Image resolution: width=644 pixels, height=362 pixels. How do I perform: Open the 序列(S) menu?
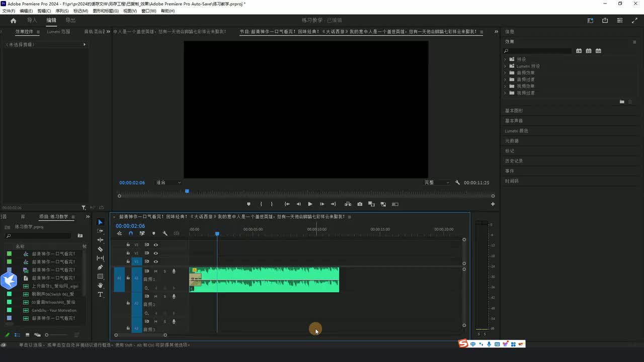tap(62, 11)
